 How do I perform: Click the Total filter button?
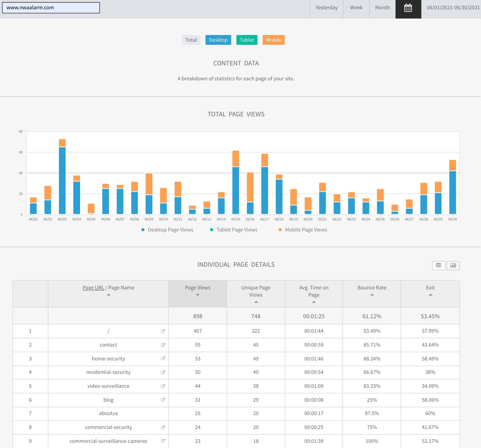(x=191, y=40)
